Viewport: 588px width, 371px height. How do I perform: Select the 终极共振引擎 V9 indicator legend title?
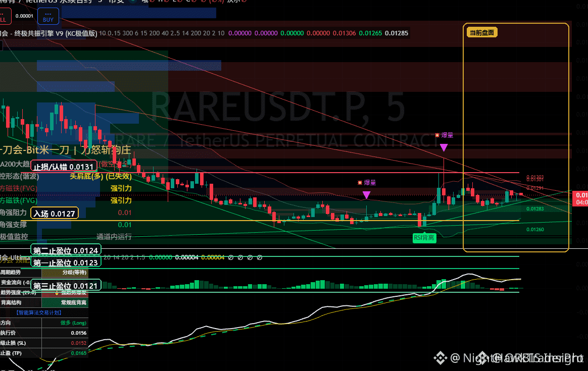[49, 33]
